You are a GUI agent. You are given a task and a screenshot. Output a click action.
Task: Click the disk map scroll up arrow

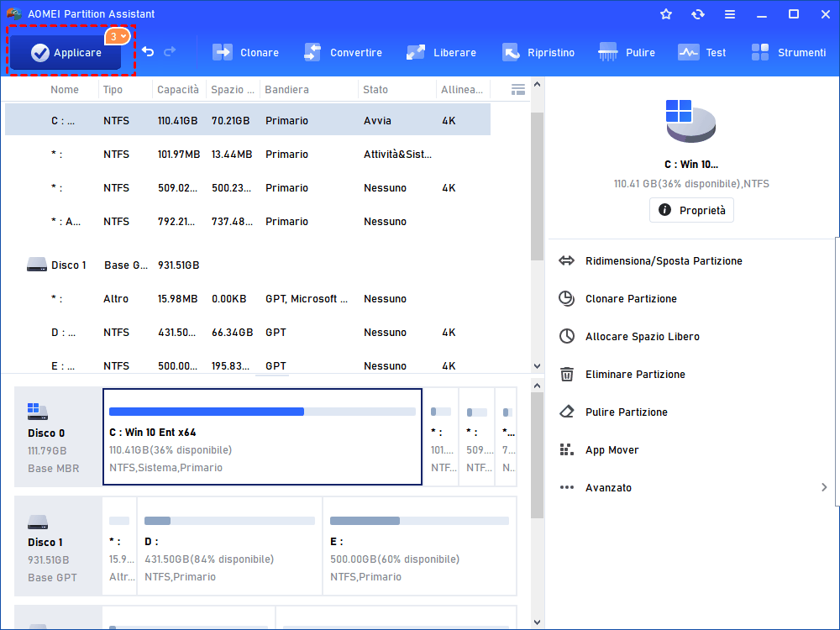pyautogui.click(x=537, y=386)
